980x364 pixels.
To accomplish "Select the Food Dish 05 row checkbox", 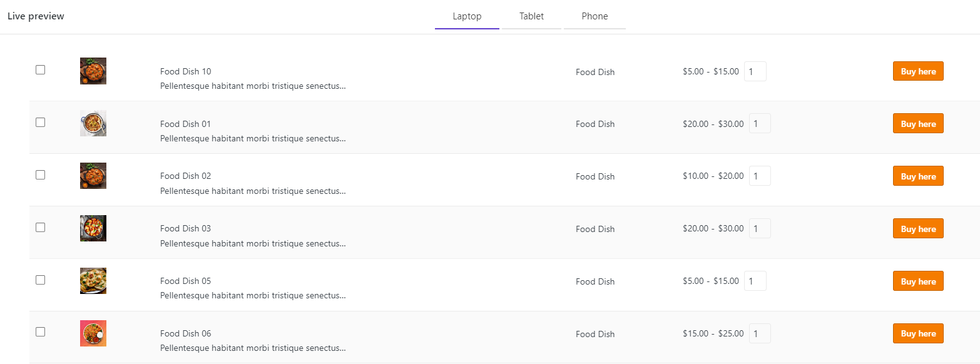I will tap(40, 280).
